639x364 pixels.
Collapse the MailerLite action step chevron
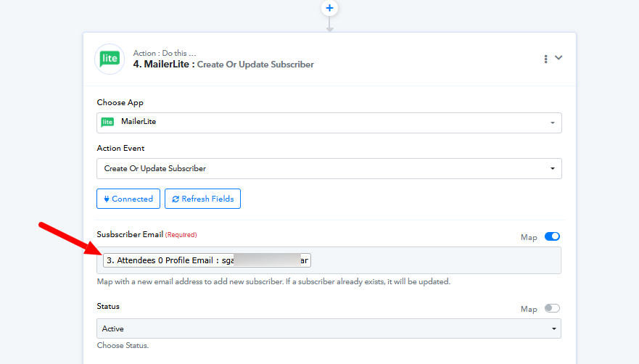[558, 58]
